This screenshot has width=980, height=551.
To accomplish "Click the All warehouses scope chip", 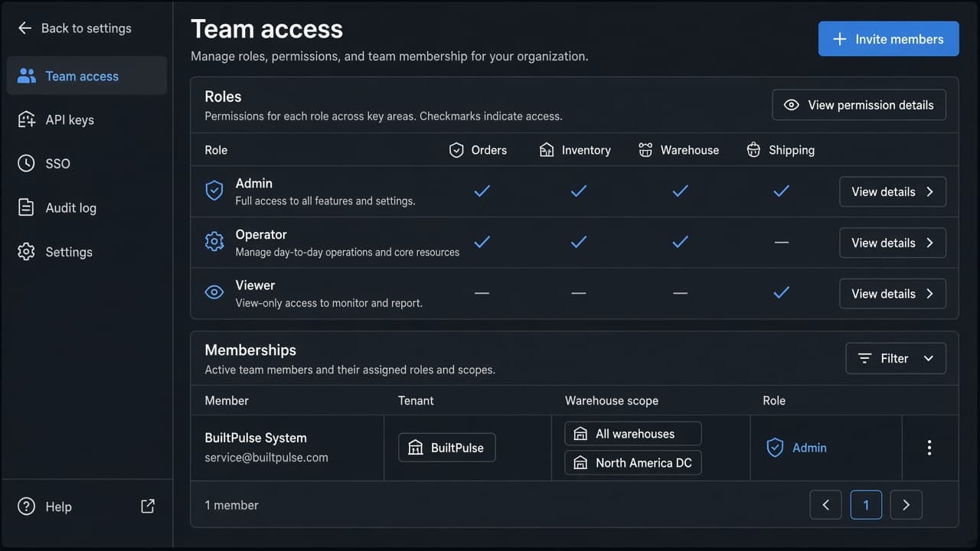I will coord(633,433).
